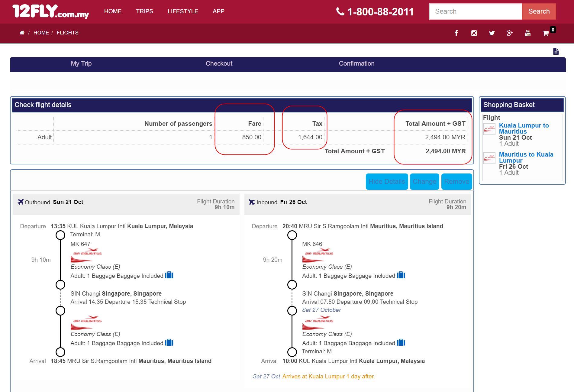Open the TRIPS menu item
The height and width of the screenshot is (392, 574).
[144, 11]
